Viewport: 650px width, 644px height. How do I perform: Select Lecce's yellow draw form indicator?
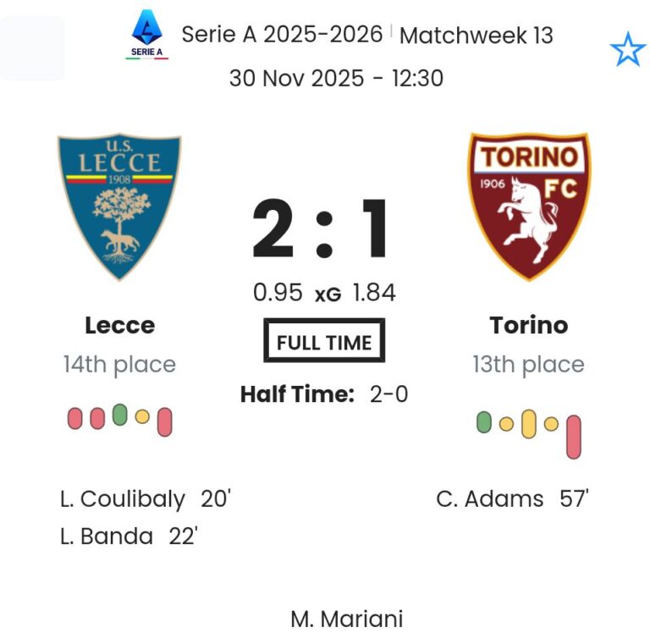tap(142, 416)
